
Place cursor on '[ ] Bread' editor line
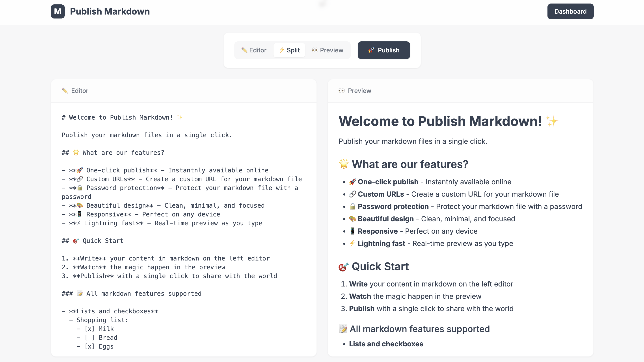pyautogui.click(x=101, y=338)
